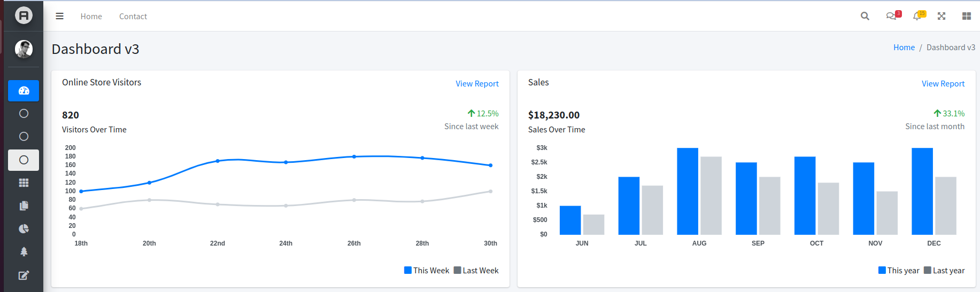Click the Since last week label

pyautogui.click(x=472, y=127)
